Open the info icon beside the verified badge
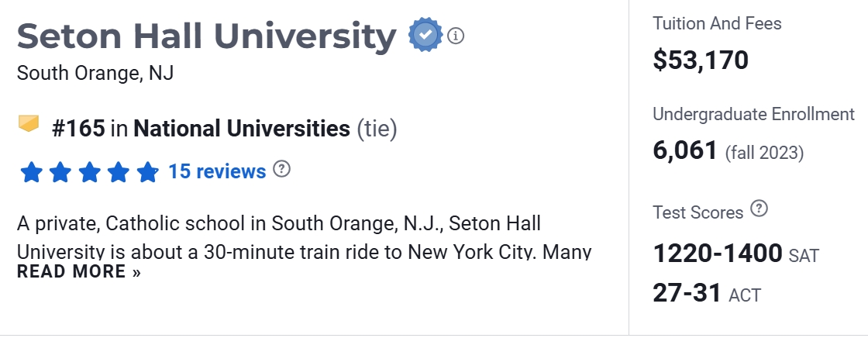Viewport: 868px width, 338px height. pyautogui.click(x=456, y=36)
